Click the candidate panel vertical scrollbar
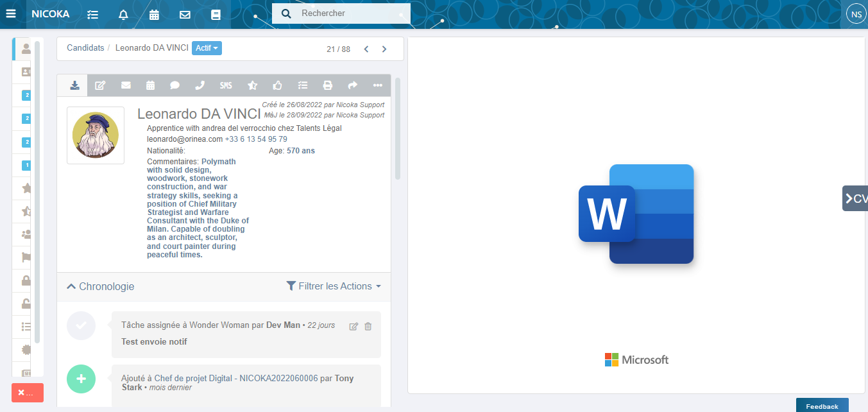Screen dimensions: 868x412 coord(397,128)
